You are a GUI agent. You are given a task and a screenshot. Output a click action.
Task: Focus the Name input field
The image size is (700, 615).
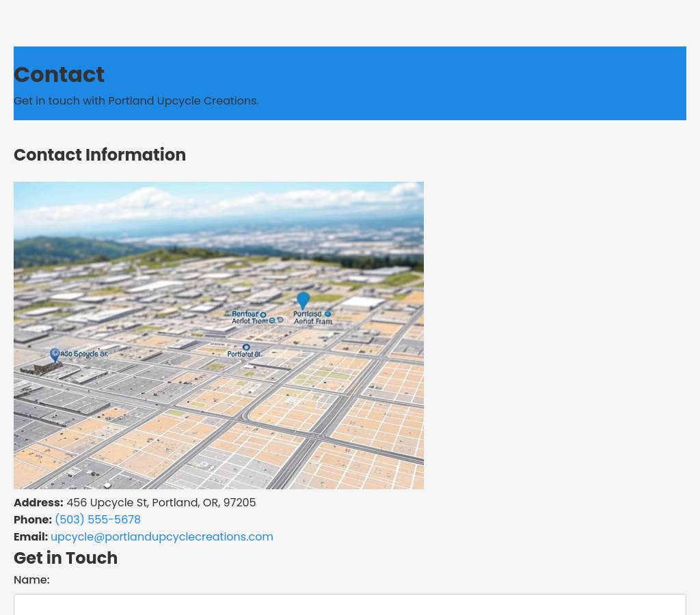click(x=349, y=605)
